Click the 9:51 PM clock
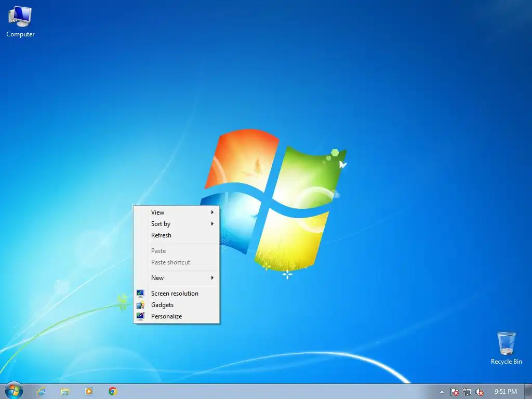 506,392
